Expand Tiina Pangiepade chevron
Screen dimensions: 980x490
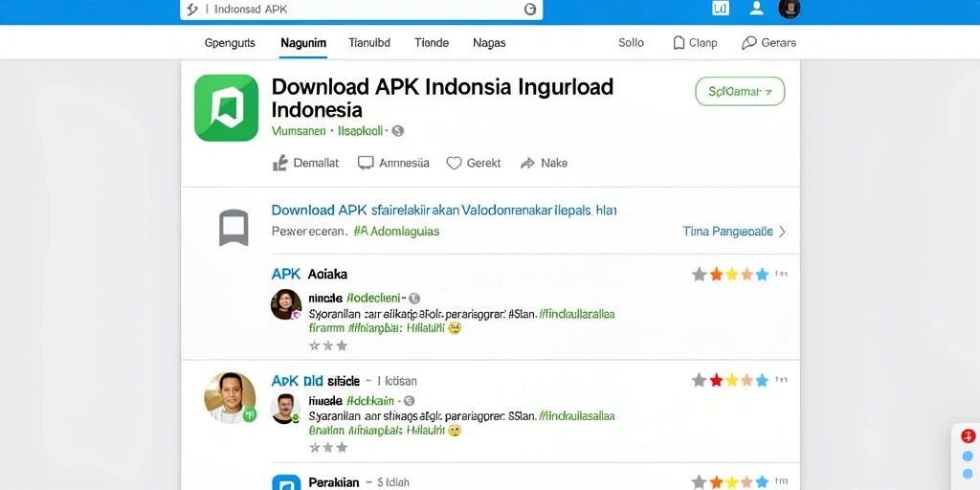782,232
